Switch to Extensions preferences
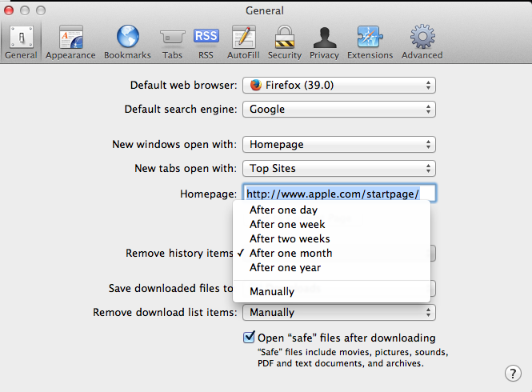This screenshot has width=532, height=392. click(x=370, y=42)
